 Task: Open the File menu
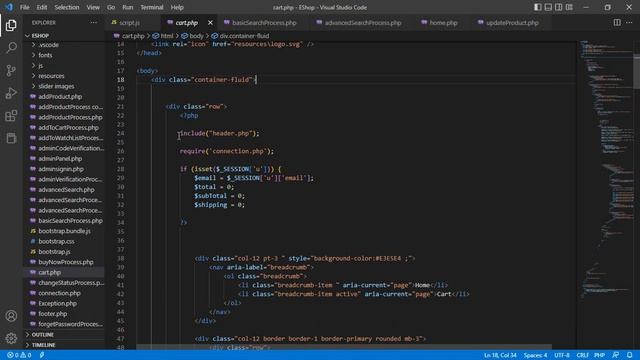coord(24,7)
